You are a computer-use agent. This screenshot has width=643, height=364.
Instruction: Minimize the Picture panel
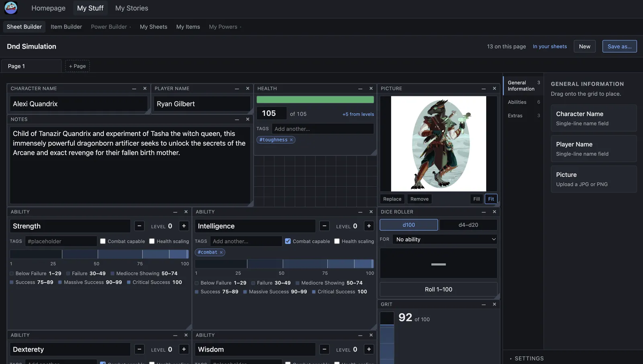484,88
